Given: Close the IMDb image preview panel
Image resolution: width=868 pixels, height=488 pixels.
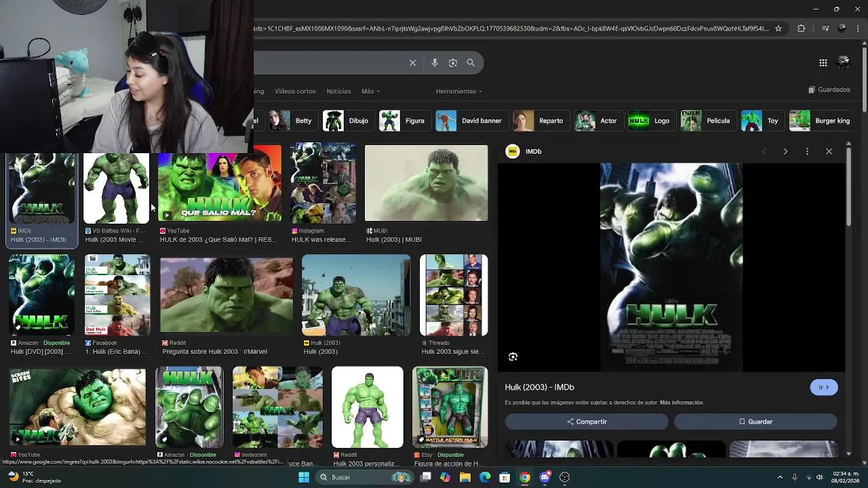Looking at the screenshot, I should [x=829, y=151].
